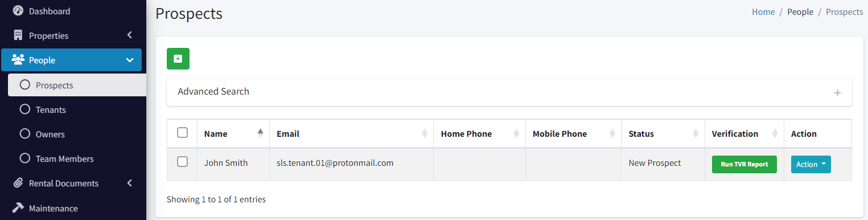Click the Dashboard gauge icon
The image size is (868, 220).
coord(18,11)
